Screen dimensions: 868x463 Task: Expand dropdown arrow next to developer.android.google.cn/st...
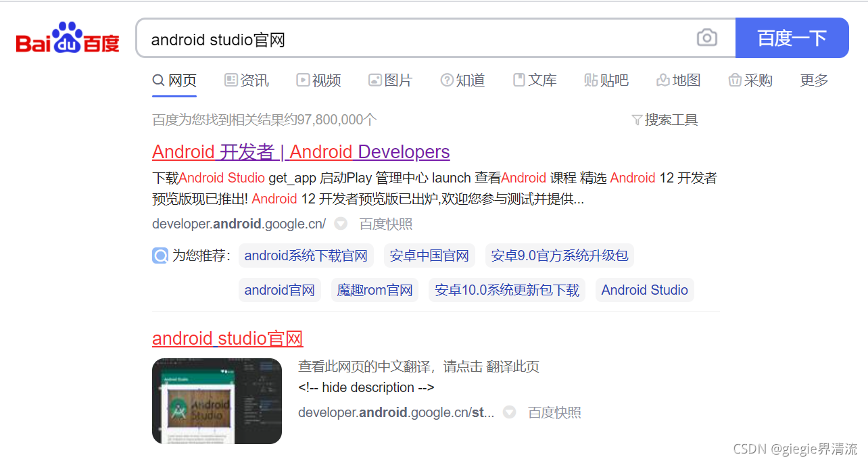(x=509, y=412)
